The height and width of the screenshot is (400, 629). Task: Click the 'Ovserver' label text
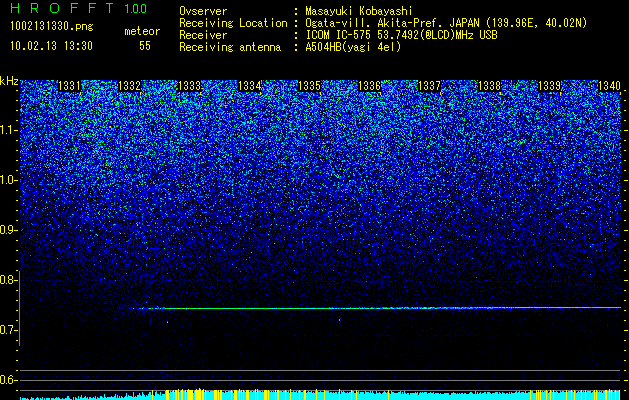(203, 11)
